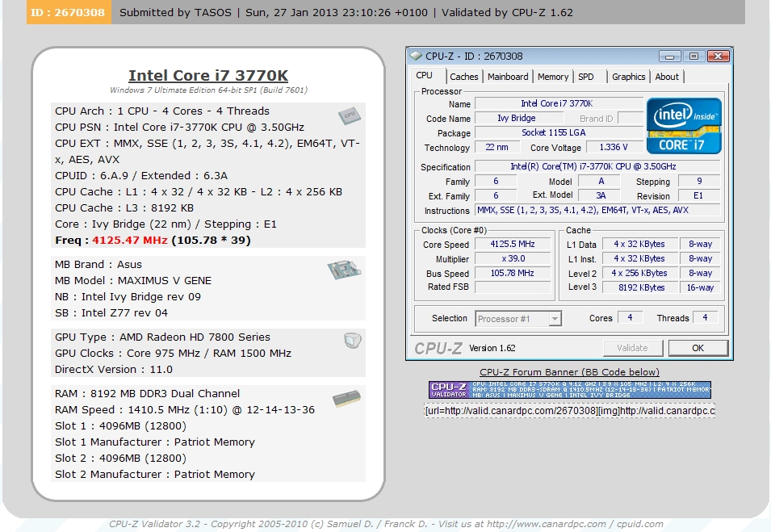771x532 pixels.
Task: Expand the Processor #1 selection dropdown
Action: click(x=555, y=319)
